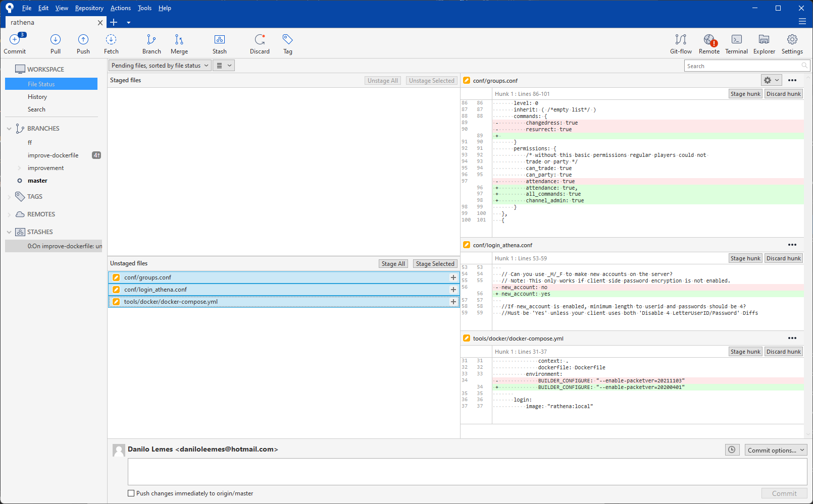This screenshot has height=504, width=813.
Task: Discard hunk in conf/login_athena.conf
Action: tap(783, 258)
